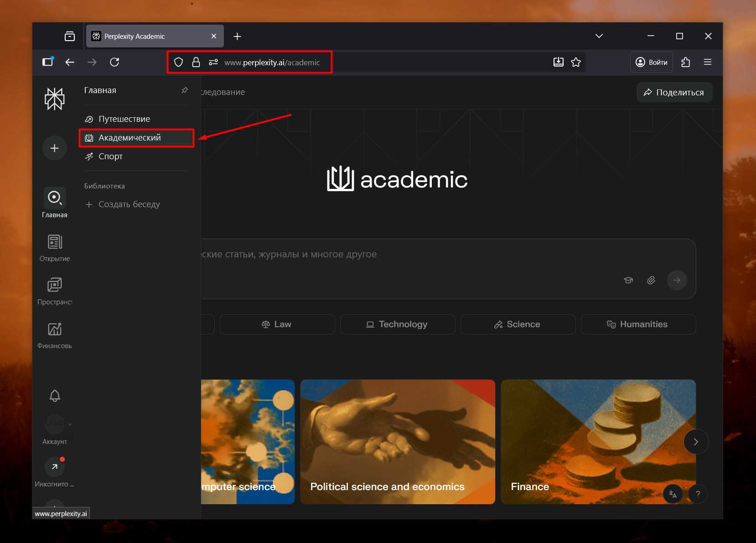Screen dimensions: 756x543
Task: Open the Finance topic card
Action: click(x=598, y=442)
